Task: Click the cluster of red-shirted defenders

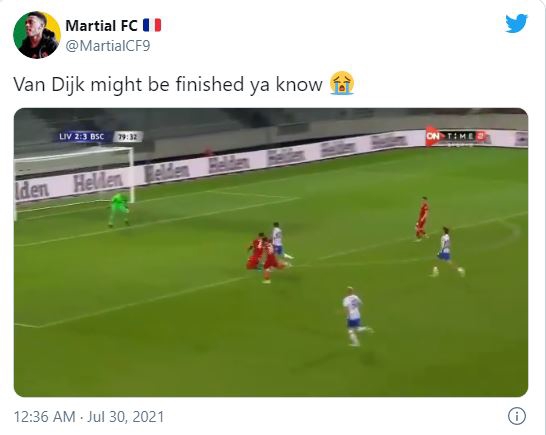Action: pos(266,257)
